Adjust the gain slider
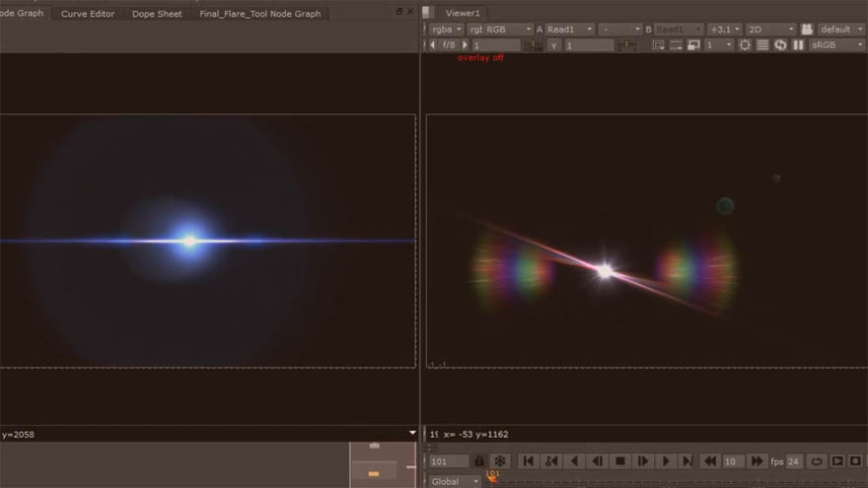This screenshot has height=488, width=868. pos(533,45)
